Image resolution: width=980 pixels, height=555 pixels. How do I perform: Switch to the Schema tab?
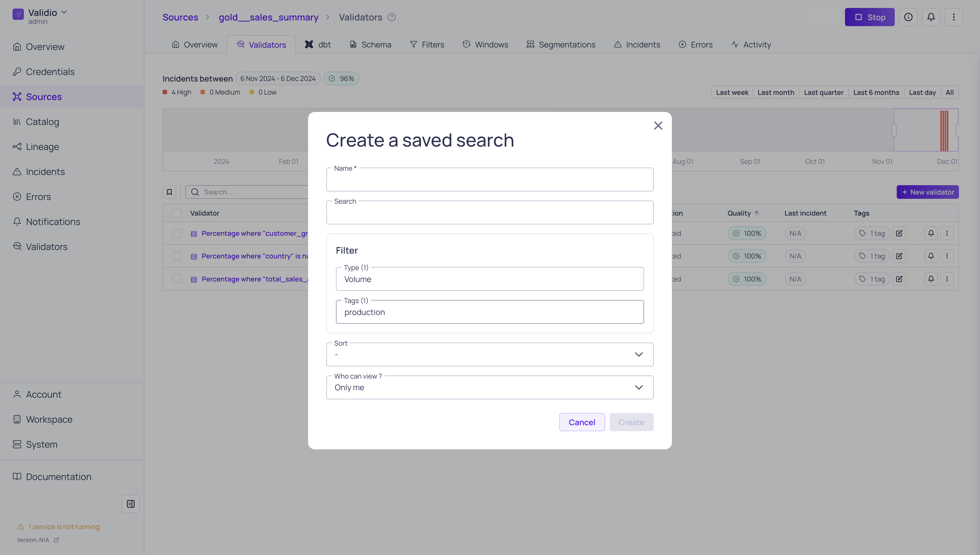pos(370,45)
